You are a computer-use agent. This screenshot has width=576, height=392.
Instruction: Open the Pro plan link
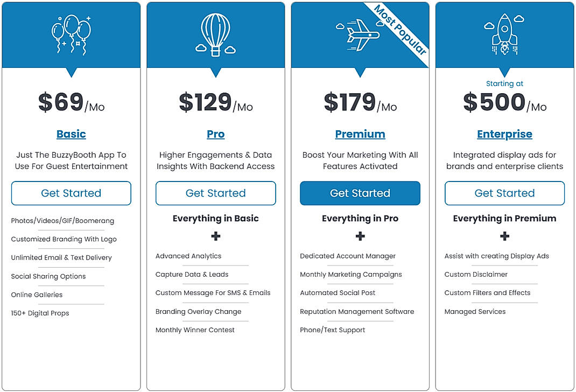215,134
